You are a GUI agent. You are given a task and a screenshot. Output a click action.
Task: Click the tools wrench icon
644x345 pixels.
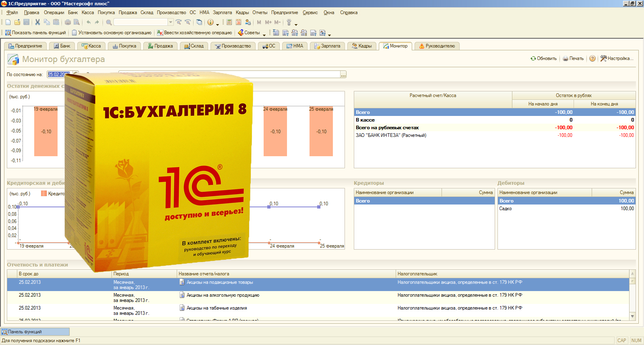pos(289,22)
